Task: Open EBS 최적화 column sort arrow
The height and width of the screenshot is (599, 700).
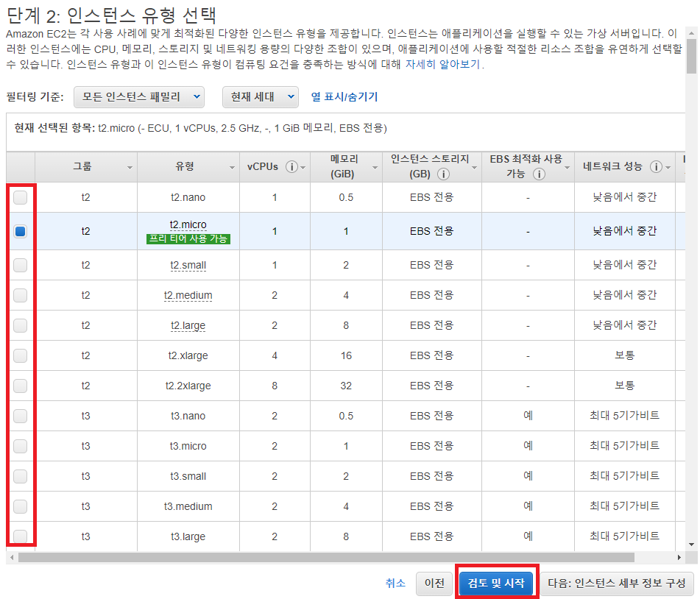Action: point(567,168)
